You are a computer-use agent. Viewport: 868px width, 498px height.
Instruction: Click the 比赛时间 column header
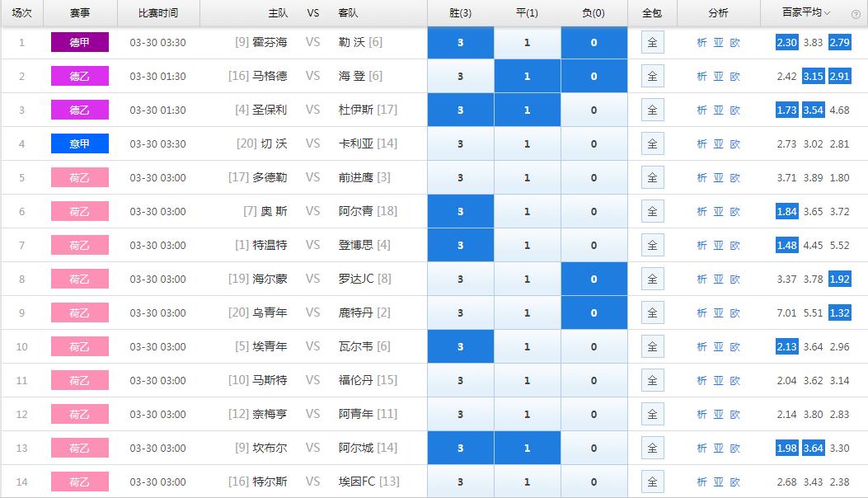[x=158, y=12]
